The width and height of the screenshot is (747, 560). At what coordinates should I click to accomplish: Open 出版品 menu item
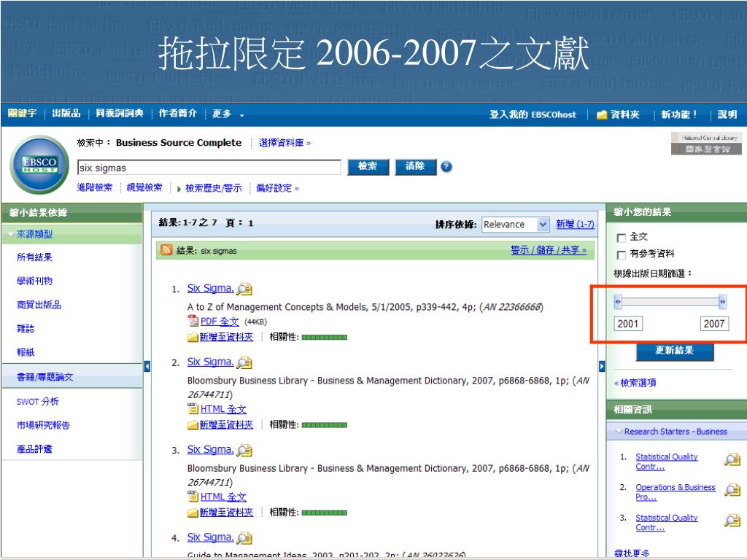tap(66, 113)
